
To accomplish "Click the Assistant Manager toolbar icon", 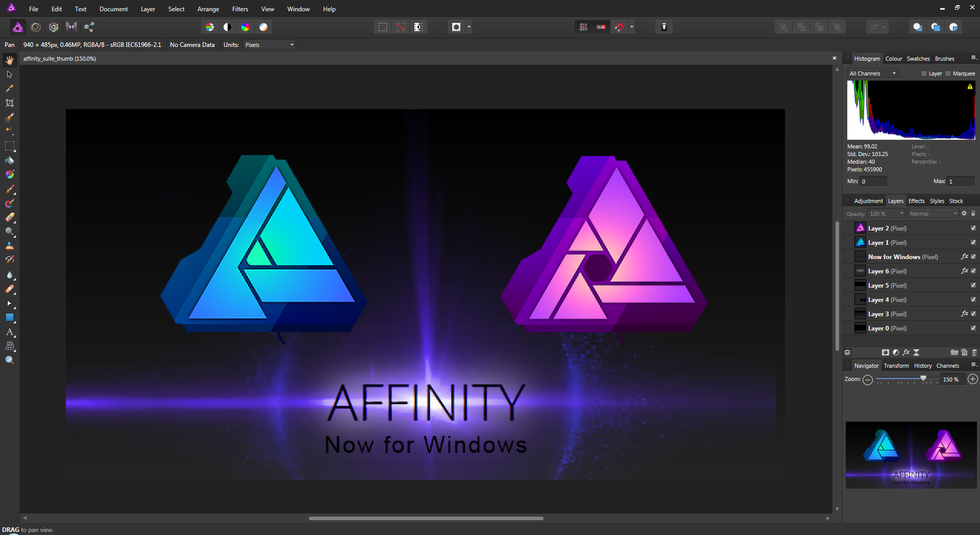I will pyautogui.click(x=664, y=27).
